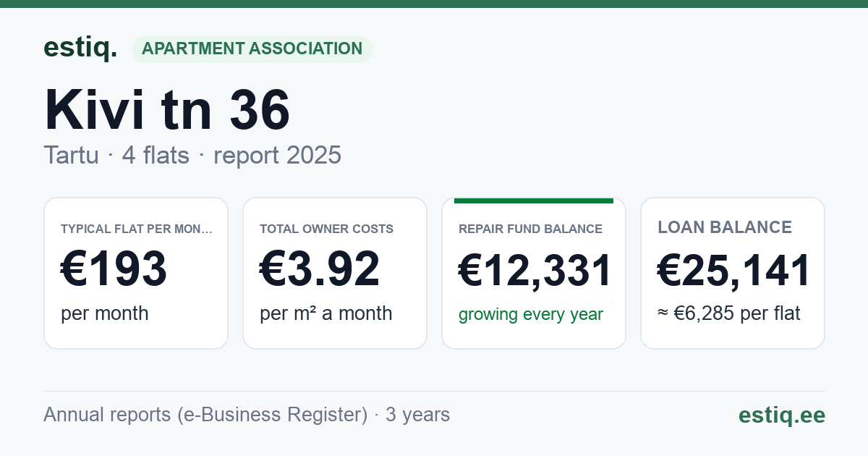Click the €3.92 value
This screenshot has height=456, width=868.
(x=319, y=269)
